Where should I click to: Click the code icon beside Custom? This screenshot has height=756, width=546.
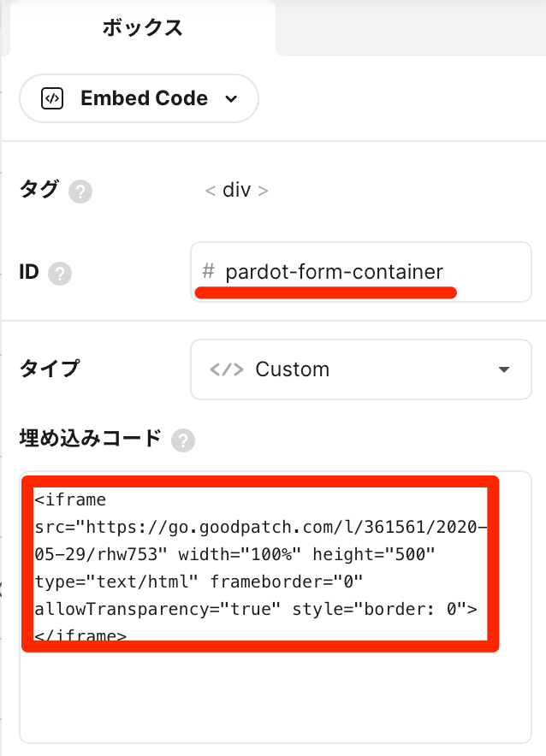[x=227, y=369]
